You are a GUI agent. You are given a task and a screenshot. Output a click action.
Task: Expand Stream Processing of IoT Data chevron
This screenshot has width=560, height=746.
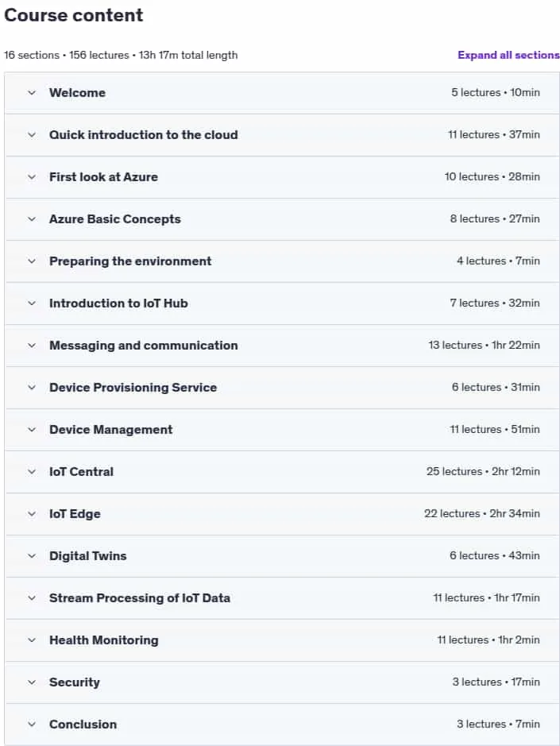click(x=32, y=598)
